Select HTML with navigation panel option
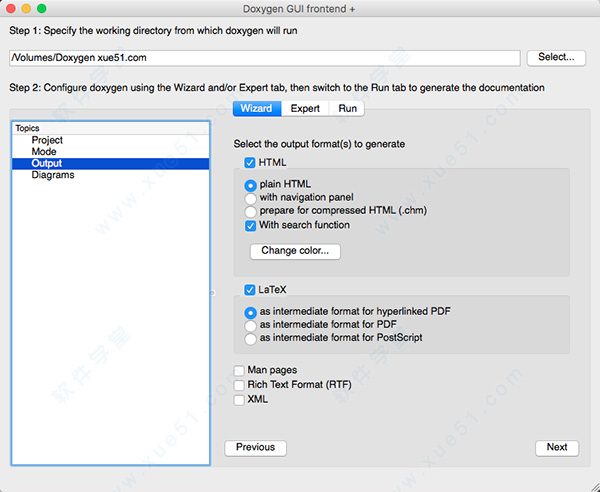 [x=251, y=198]
